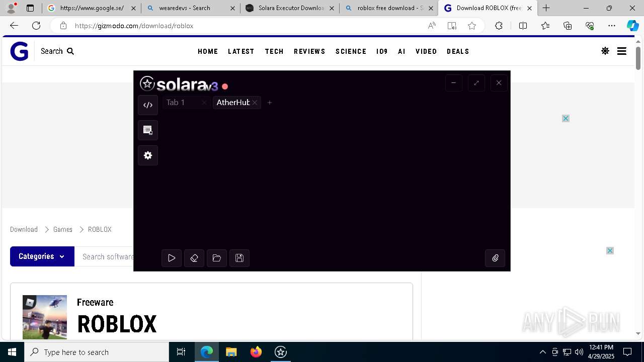
Task: Open VIDEO in Gizmodo navigation
Action: pos(426,51)
